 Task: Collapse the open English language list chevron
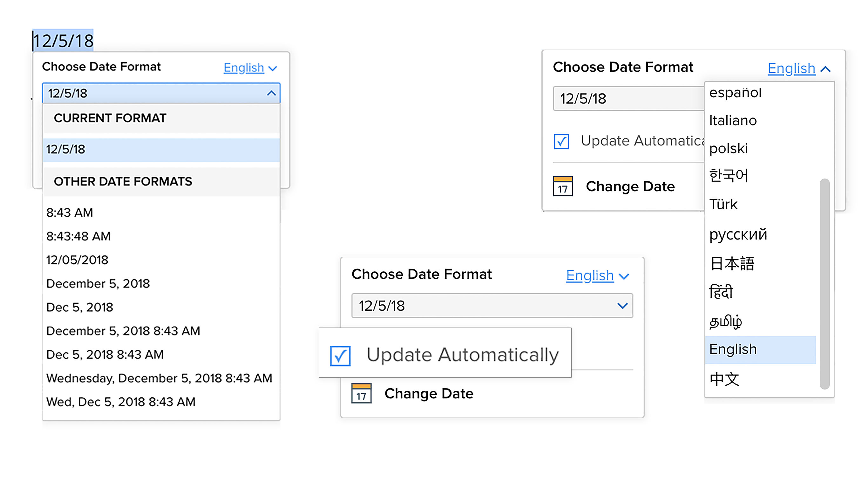(825, 69)
